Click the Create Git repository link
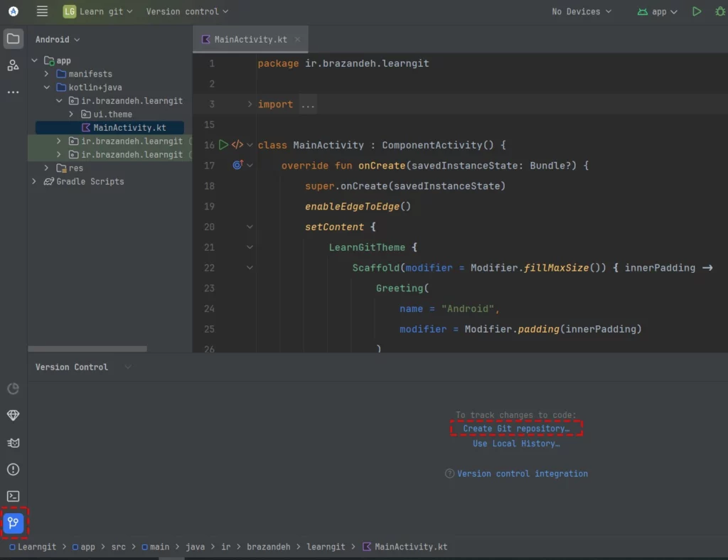 (516, 429)
